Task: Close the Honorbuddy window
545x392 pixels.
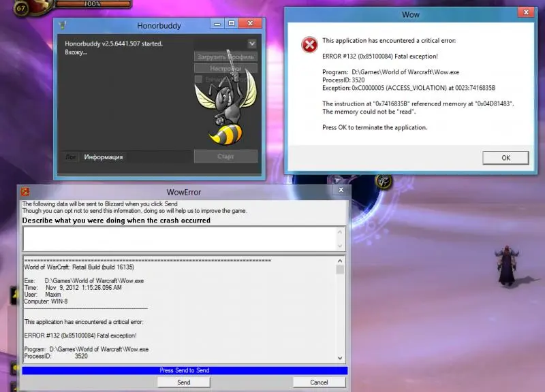Action: tap(250, 24)
